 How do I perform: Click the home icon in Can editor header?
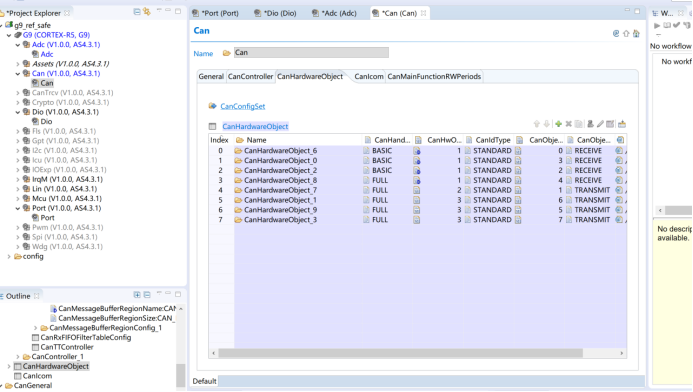click(636, 34)
